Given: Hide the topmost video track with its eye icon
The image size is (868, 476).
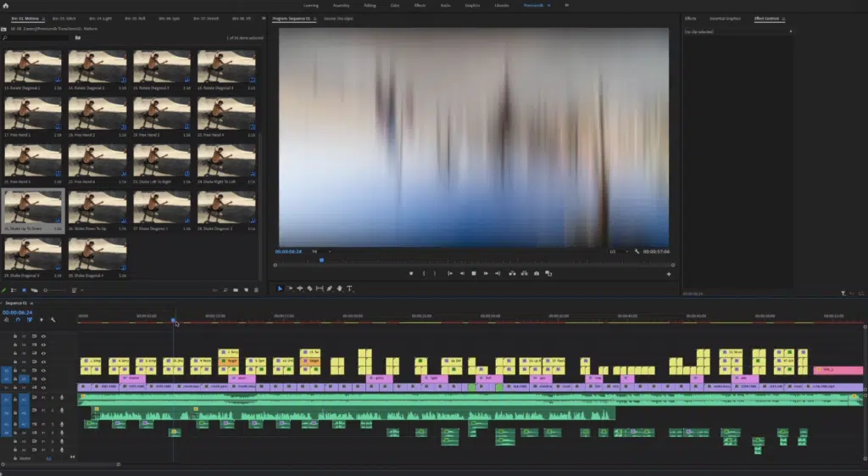Looking at the screenshot, I should pyautogui.click(x=43, y=336).
